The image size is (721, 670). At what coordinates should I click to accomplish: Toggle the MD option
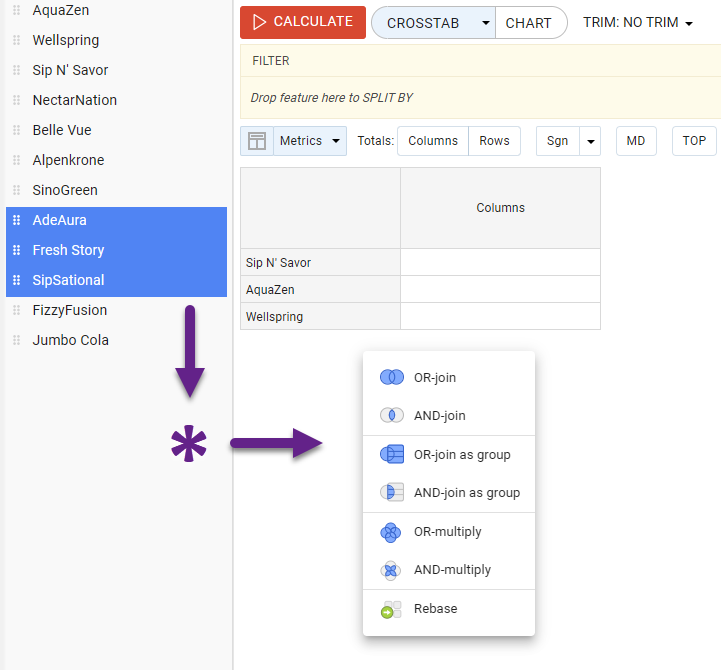coord(636,141)
